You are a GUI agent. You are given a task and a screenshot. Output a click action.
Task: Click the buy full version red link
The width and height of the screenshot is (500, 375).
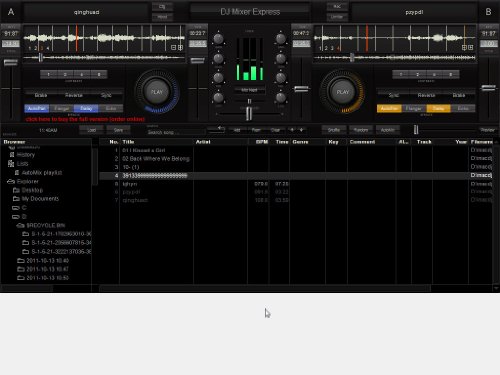pos(85,119)
